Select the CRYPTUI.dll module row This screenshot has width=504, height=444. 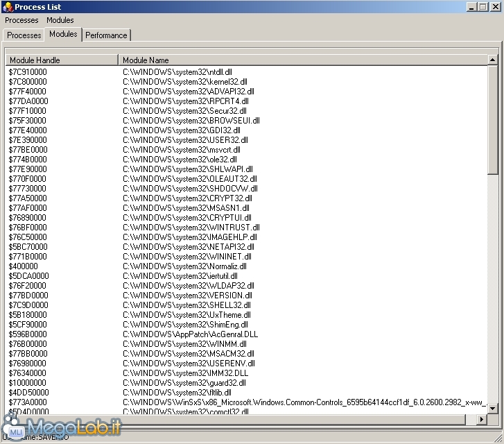[x=247, y=218]
